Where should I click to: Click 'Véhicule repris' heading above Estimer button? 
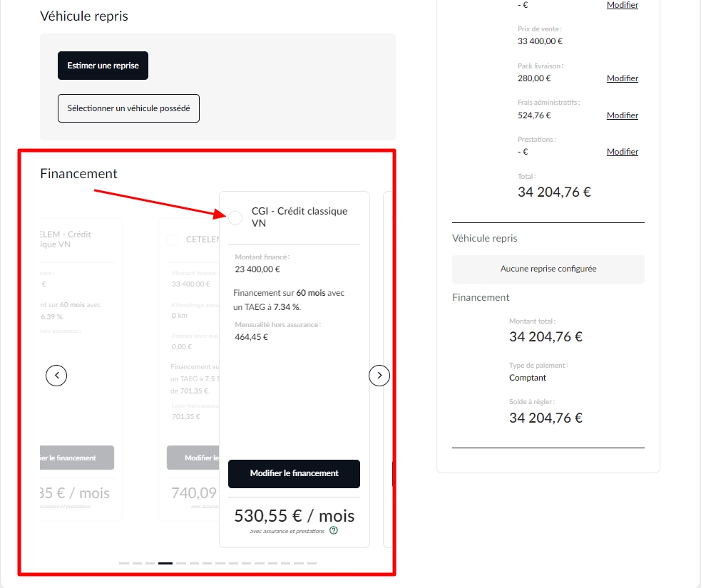[x=84, y=16]
